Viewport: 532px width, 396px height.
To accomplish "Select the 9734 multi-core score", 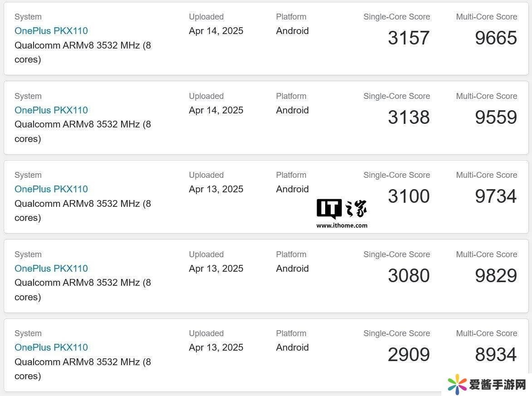I will pos(496,196).
